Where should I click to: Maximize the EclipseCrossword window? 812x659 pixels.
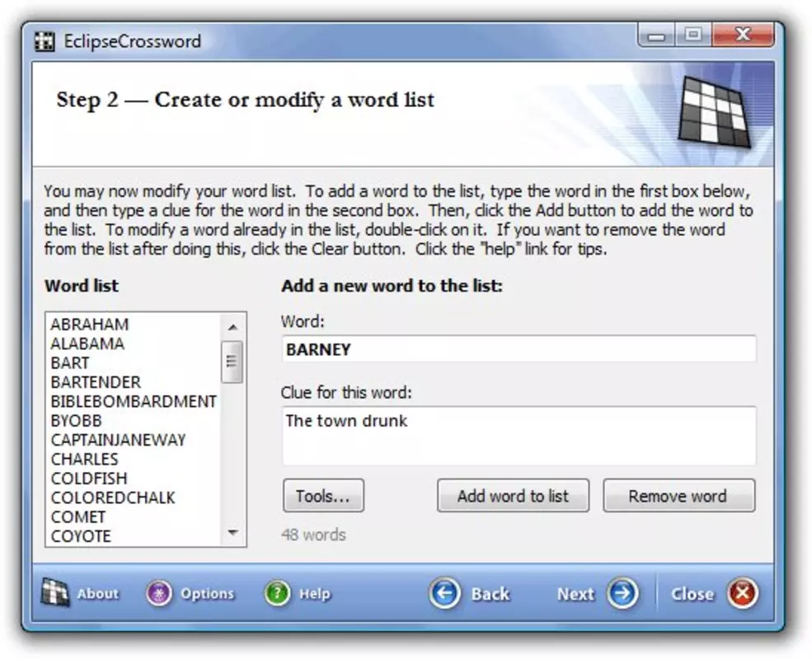point(693,35)
